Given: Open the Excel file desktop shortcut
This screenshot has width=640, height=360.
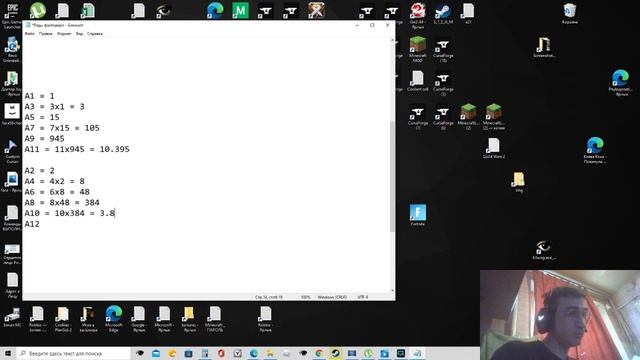Looking at the screenshot, I should tap(87, 11).
